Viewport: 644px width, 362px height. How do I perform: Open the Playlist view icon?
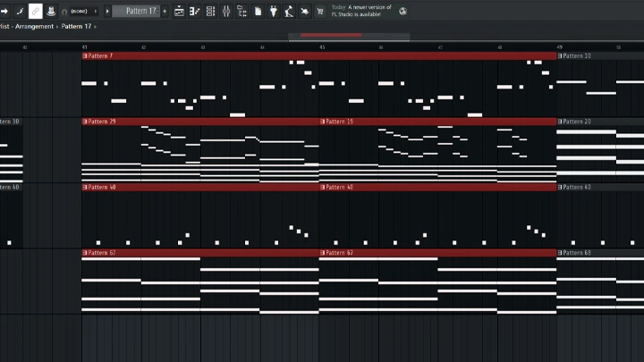pos(179,12)
